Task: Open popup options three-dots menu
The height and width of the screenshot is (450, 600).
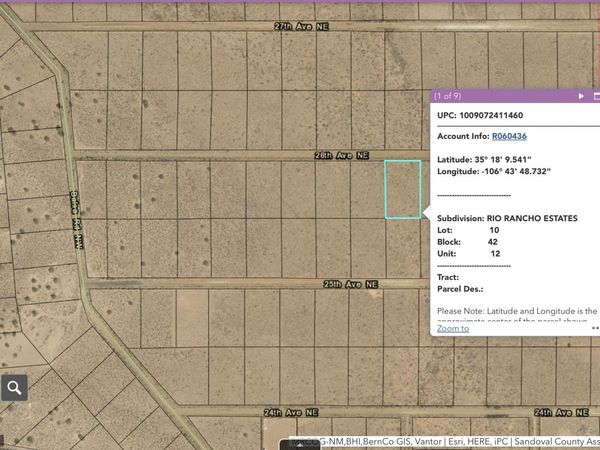Action: 595,328
